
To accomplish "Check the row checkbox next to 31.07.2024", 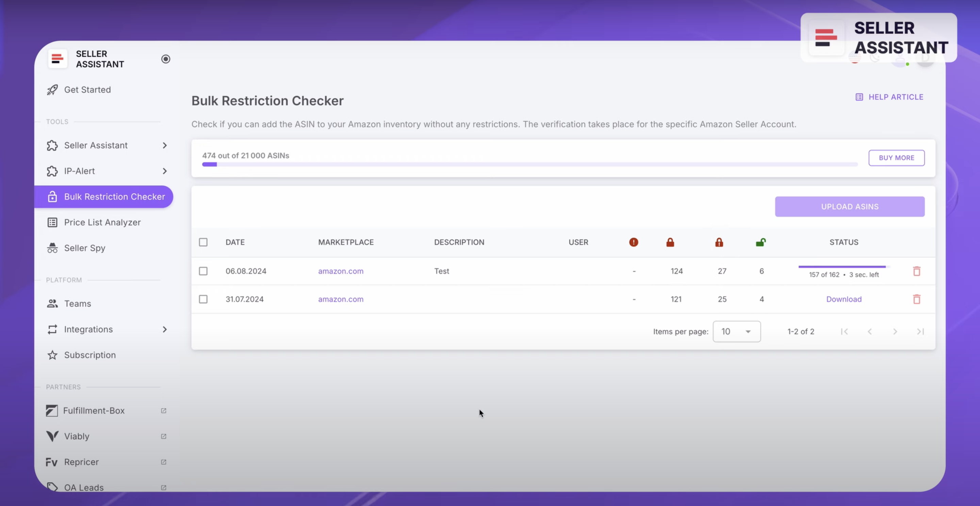I will [x=203, y=299].
